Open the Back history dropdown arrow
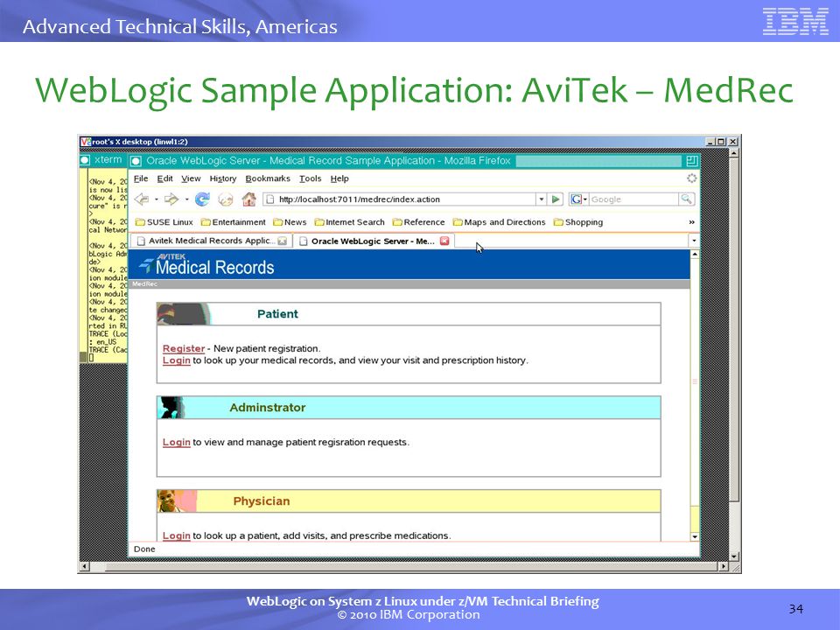Screen dimensions: 840x630 click(x=157, y=199)
